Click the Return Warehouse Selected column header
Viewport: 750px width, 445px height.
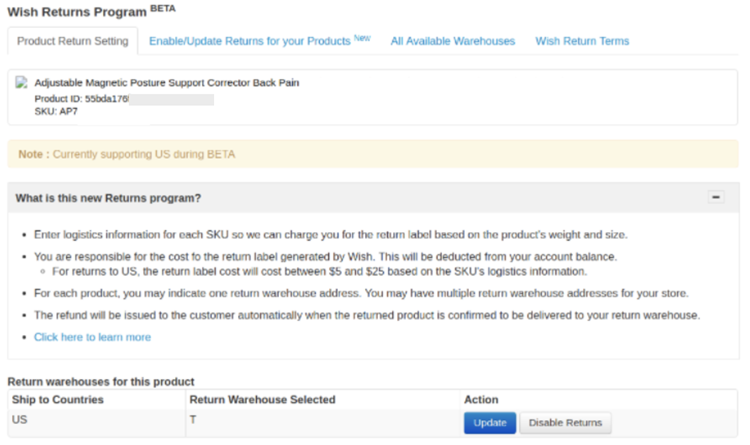pos(262,400)
